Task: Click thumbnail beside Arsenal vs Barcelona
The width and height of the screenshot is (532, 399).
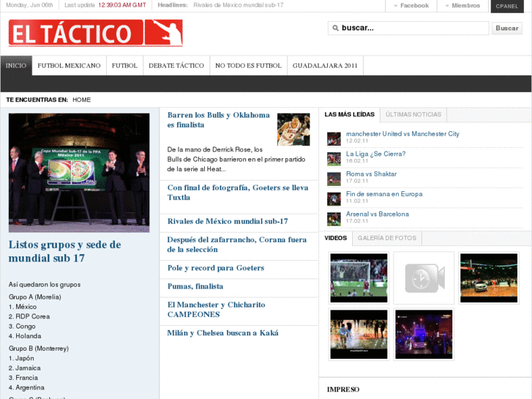Action: pos(334,219)
